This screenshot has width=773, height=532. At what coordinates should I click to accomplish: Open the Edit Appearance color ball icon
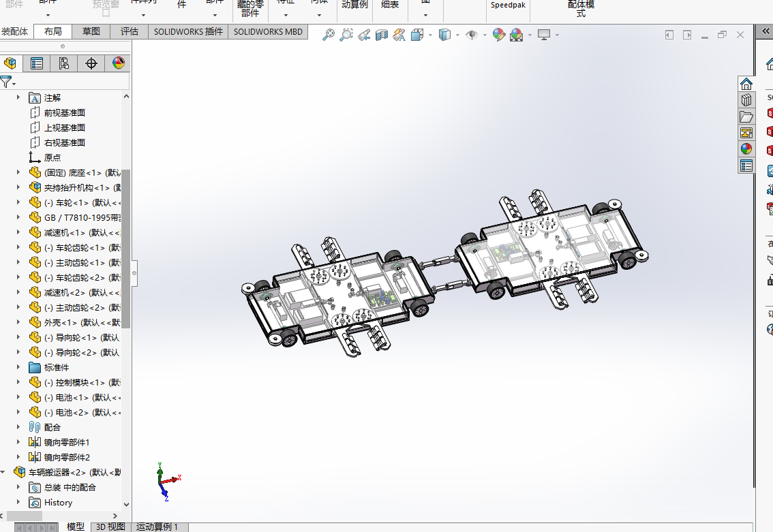point(499,35)
